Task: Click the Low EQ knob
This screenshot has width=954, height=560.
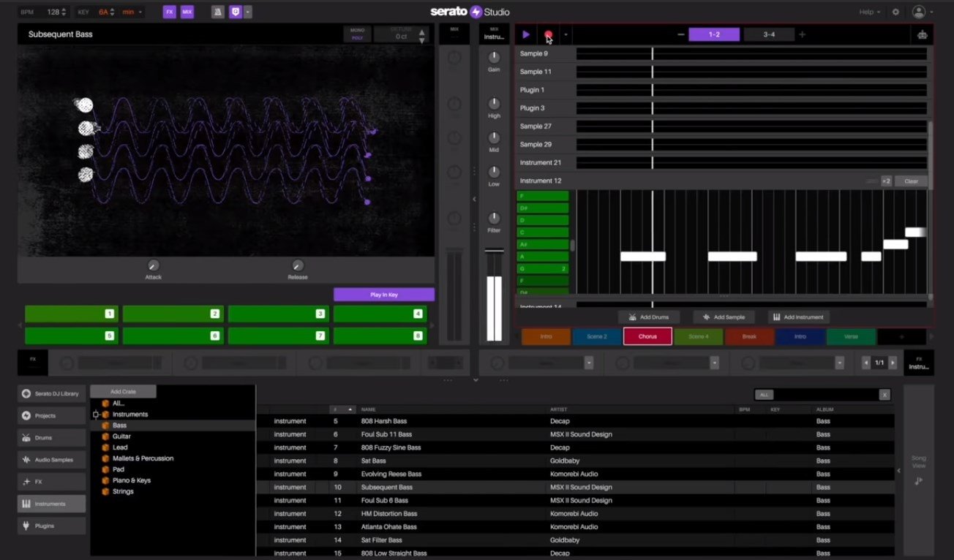Action: click(x=494, y=172)
